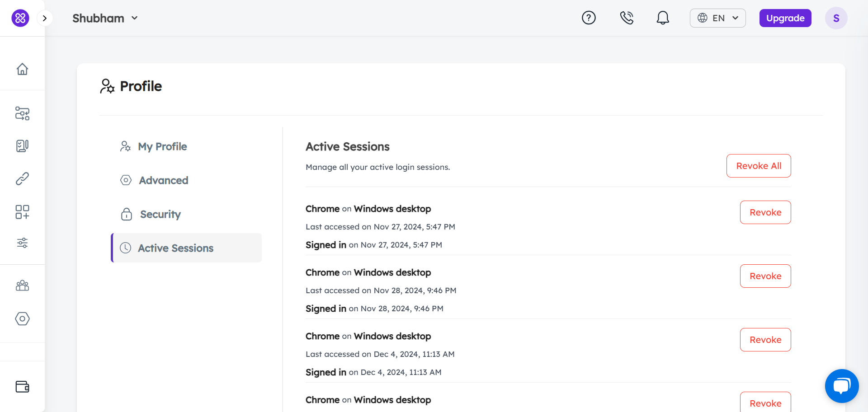Revoke the Nov 27 5:47 PM session
Viewport: 868px width, 412px height.
tap(765, 212)
